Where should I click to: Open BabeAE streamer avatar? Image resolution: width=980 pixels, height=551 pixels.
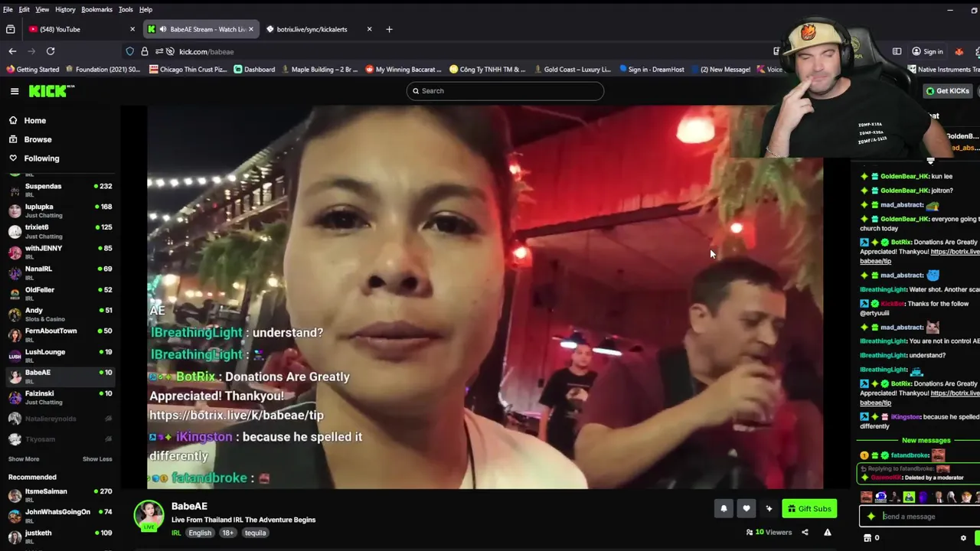[x=149, y=516]
